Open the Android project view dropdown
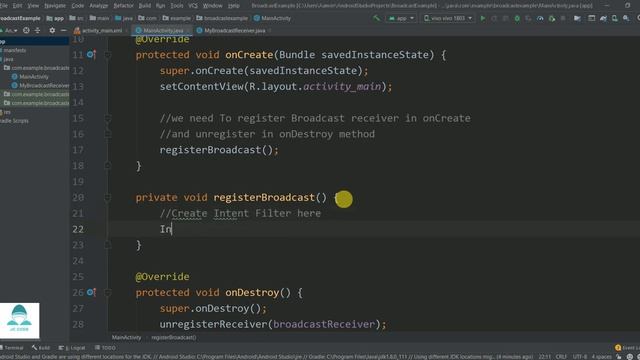The height and width of the screenshot is (360, 640). 10,31
